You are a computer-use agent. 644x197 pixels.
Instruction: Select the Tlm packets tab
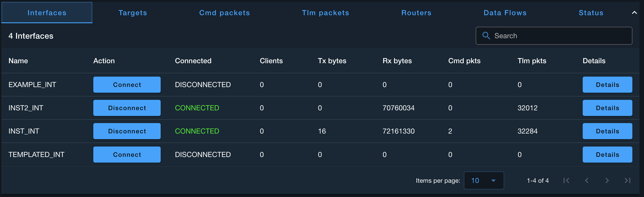pyautogui.click(x=325, y=13)
